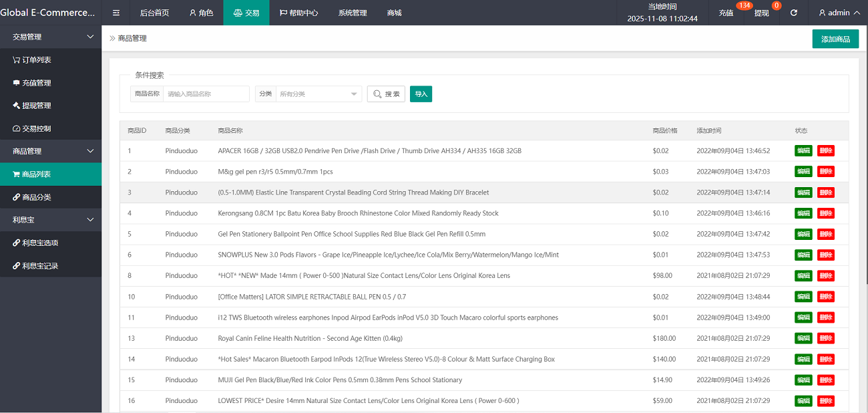Open the 系统管理 top menu
The height and width of the screenshot is (413, 868).
pyautogui.click(x=353, y=13)
